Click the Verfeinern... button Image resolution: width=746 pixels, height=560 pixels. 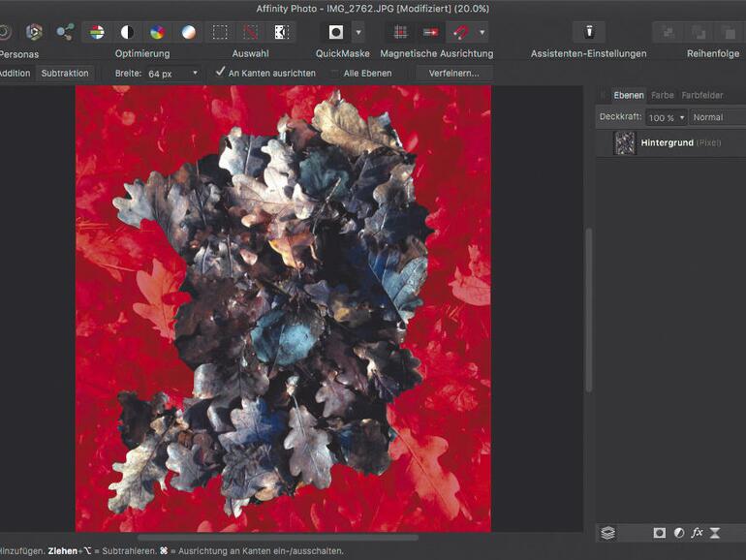454,74
